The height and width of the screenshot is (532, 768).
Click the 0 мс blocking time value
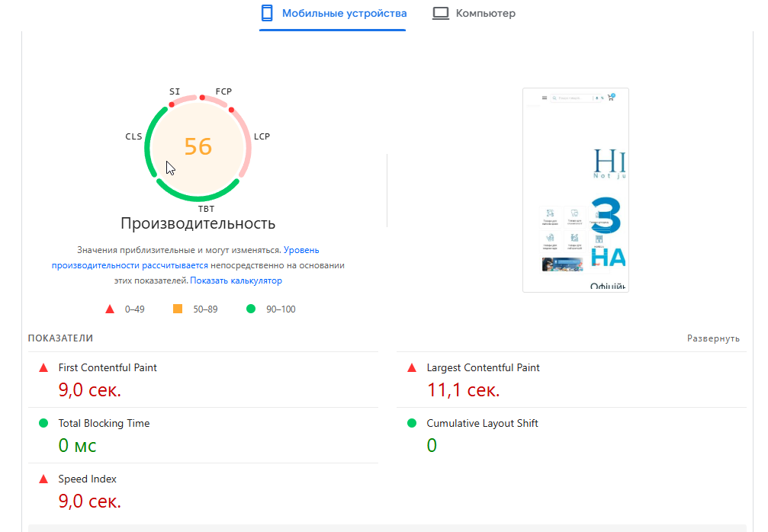[x=77, y=445]
